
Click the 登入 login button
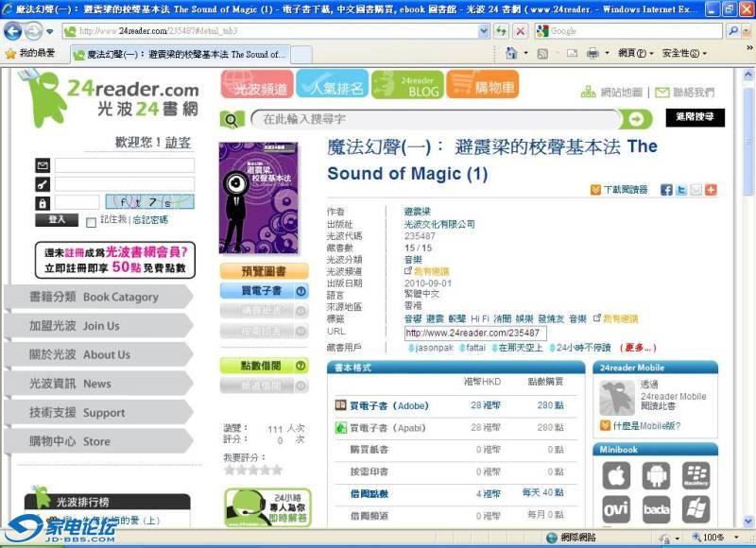point(57,220)
